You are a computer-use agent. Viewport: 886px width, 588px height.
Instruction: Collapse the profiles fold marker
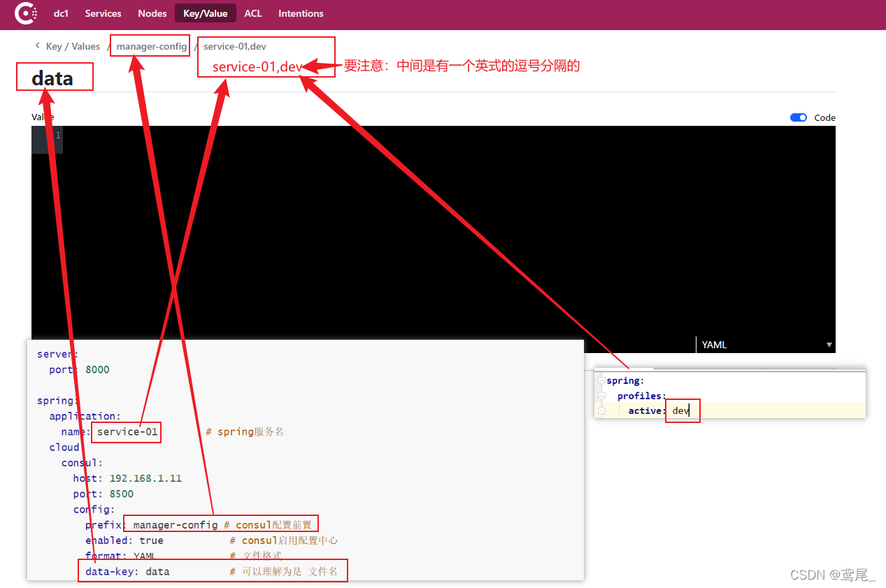[x=601, y=396]
